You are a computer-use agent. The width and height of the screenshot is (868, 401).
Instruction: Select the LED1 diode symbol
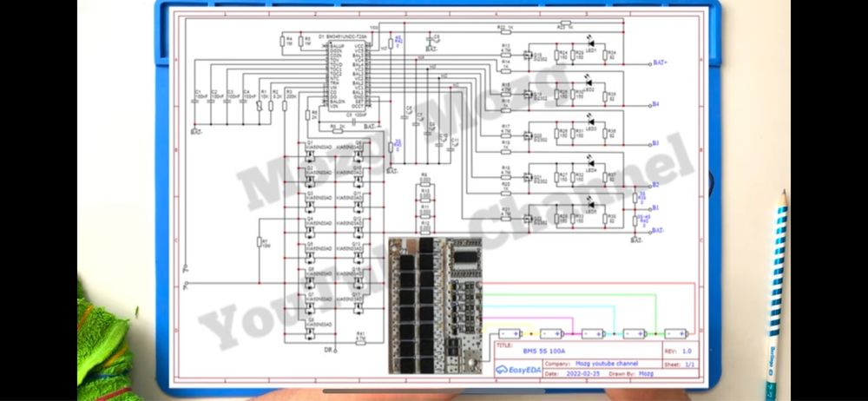pos(590,43)
